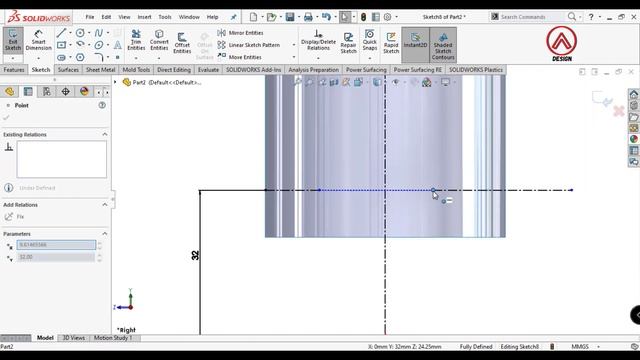Image resolution: width=640 pixels, height=360 pixels.
Task: Toggle Shaded Sketch Contours
Action: point(443,46)
